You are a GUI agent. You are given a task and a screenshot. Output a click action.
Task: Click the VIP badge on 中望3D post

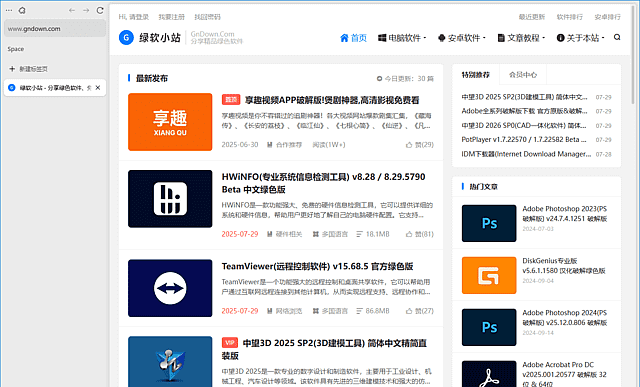230,343
